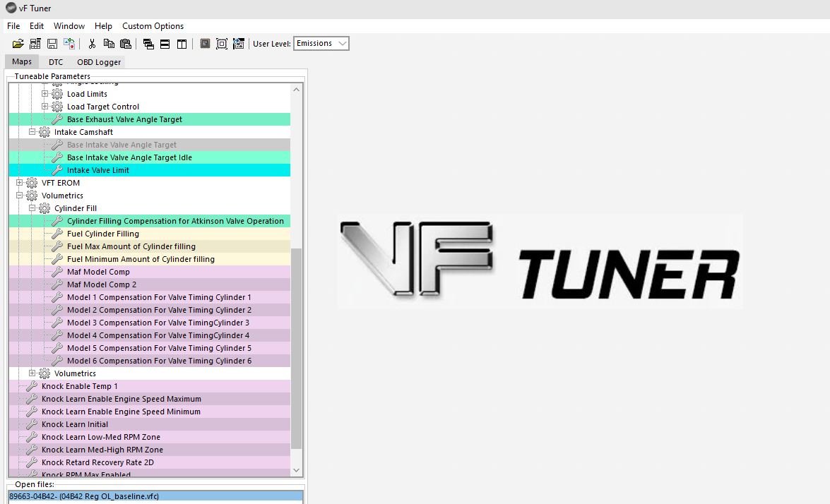The image size is (830, 504).
Task: Click the calibration table grid toolbar icon
Action: [x=35, y=44]
